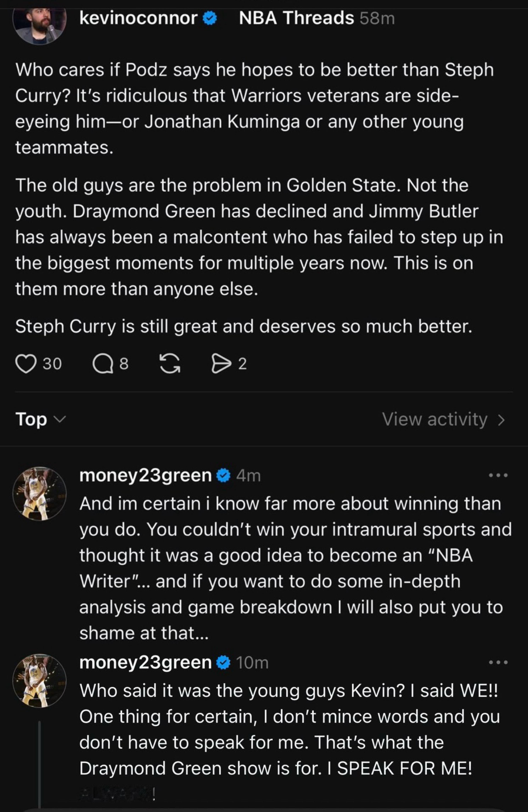Screen dimensions: 528x812
Task: Tap the verified badge on the 4m reply
Action: coord(223,476)
